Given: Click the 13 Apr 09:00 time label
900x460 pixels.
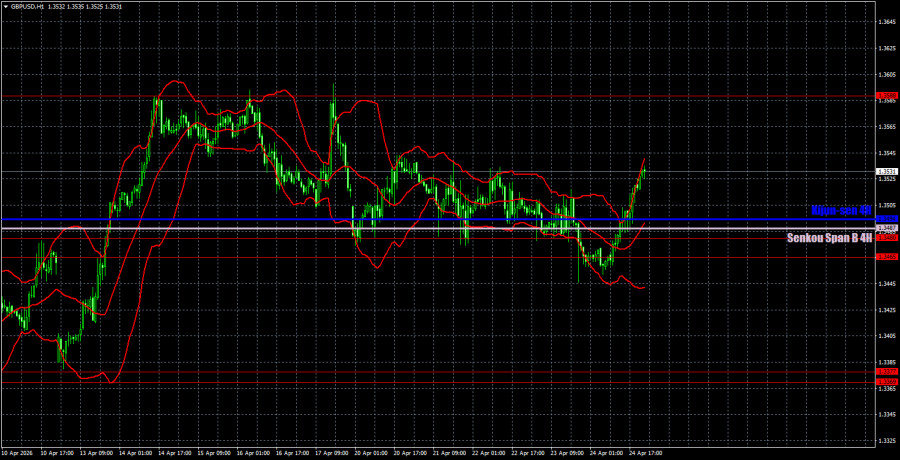Looking at the screenshot, I should click(x=95, y=453).
